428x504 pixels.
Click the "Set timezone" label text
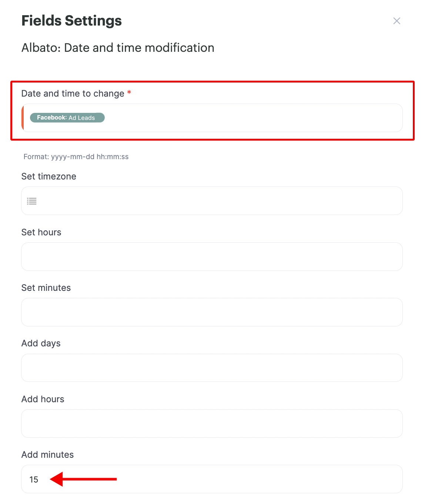[x=49, y=177]
